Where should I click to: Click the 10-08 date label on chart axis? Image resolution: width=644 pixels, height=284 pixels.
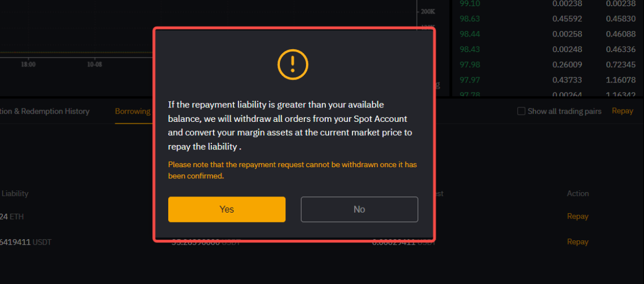click(x=95, y=65)
